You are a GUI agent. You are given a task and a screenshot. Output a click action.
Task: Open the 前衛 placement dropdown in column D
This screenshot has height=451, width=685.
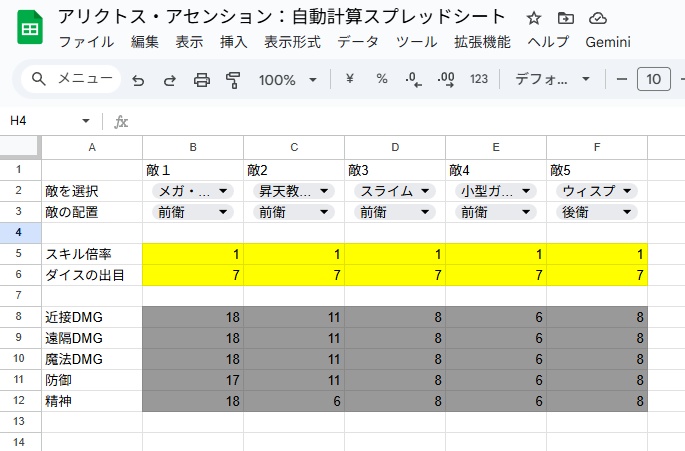[394, 212]
